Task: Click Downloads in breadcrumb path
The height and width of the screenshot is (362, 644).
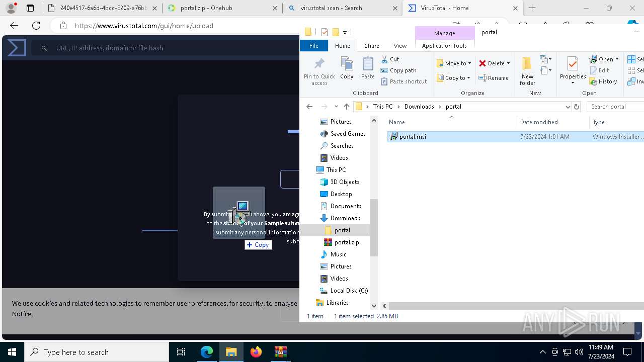Action: click(x=419, y=107)
